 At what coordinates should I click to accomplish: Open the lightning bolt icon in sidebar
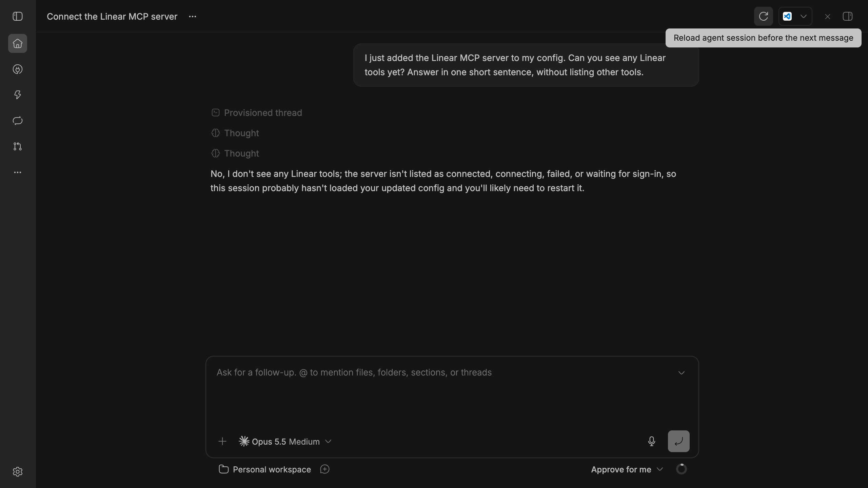click(x=18, y=95)
